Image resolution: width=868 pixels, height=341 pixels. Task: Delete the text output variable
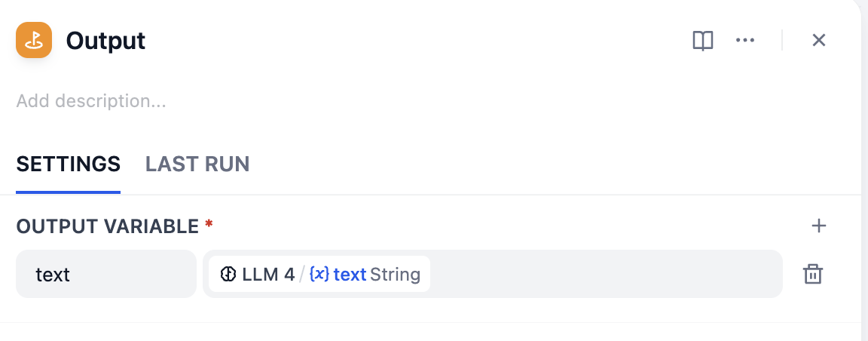812,274
